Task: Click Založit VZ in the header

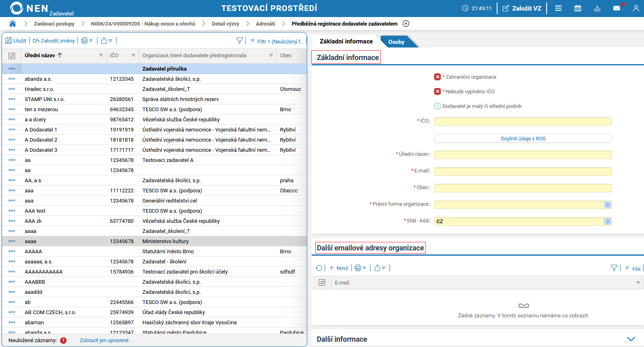Action: tap(522, 8)
